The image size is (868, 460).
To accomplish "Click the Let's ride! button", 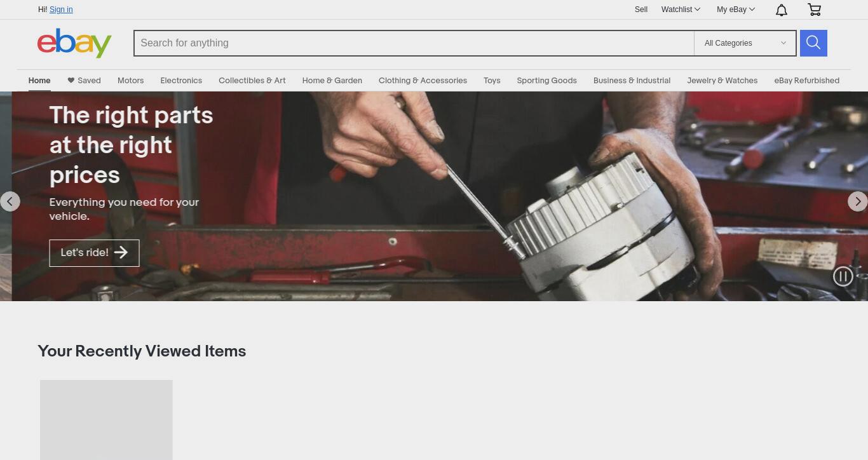I will [94, 253].
